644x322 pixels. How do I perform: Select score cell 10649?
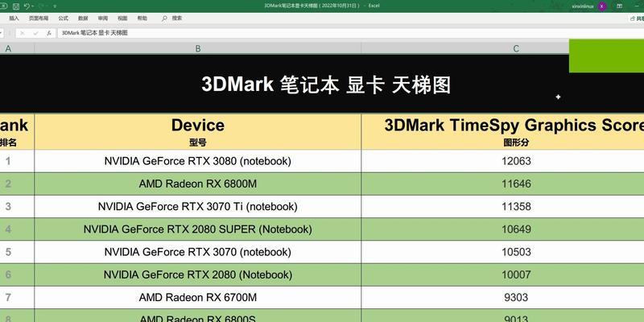pos(502,229)
